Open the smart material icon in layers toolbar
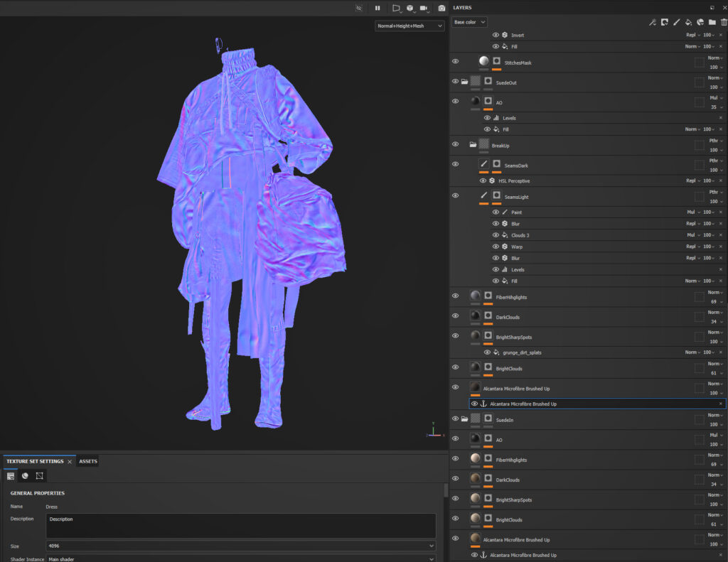Image resolution: width=728 pixels, height=562 pixels. (700, 23)
